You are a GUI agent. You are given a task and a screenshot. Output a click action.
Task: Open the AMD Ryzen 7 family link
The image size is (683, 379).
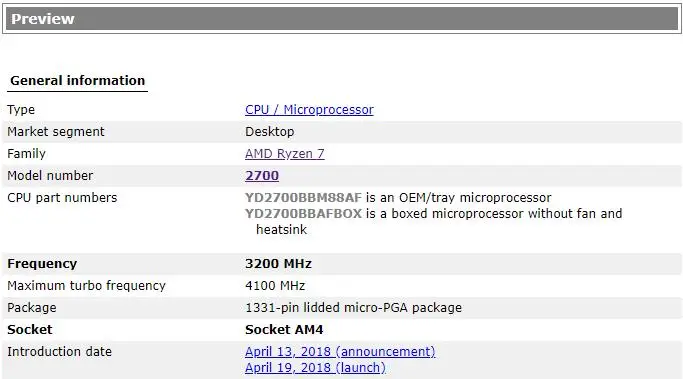(284, 154)
